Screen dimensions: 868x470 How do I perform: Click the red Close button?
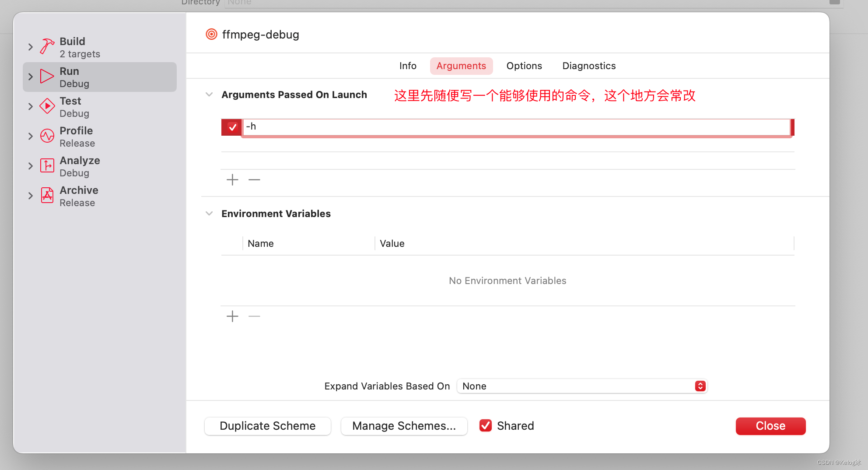point(770,426)
